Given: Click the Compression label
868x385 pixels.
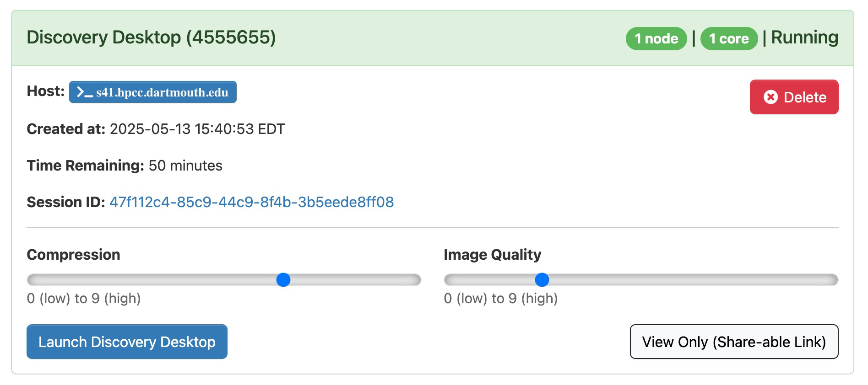Looking at the screenshot, I should (x=73, y=255).
